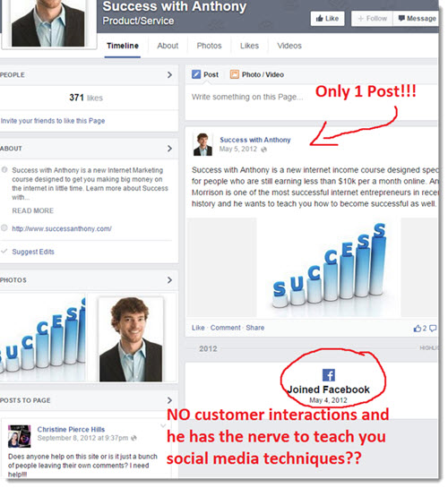
Task: Expand the People section chevron
Action: click(169, 74)
